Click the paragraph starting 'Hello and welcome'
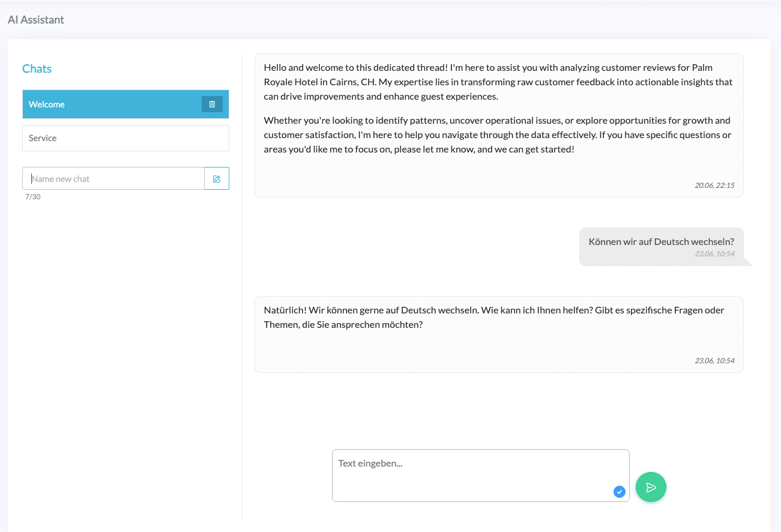Image resolution: width=781 pixels, height=532 pixels. tap(498, 82)
